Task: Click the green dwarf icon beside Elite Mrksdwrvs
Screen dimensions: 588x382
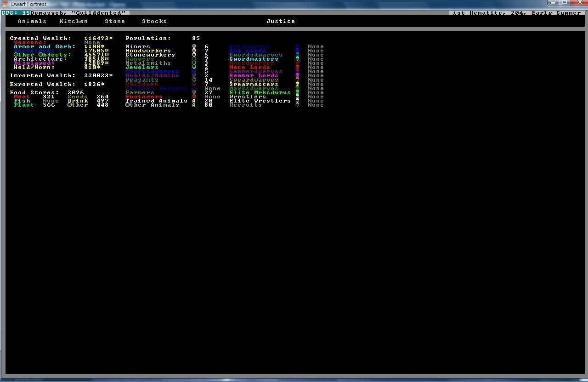Action: pyautogui.click(x=297, y=92)
